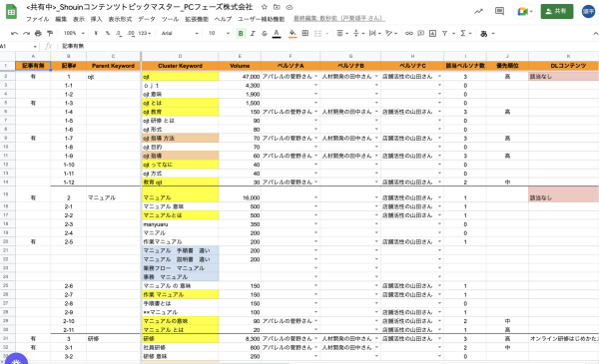Select column D header
Viewport: 599px width, 364px height.
[180, 56]
